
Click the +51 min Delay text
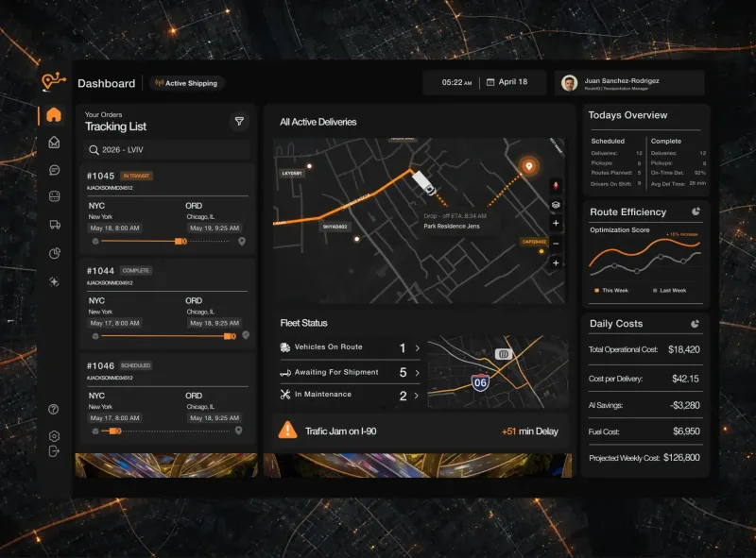[x=530, y=431]
